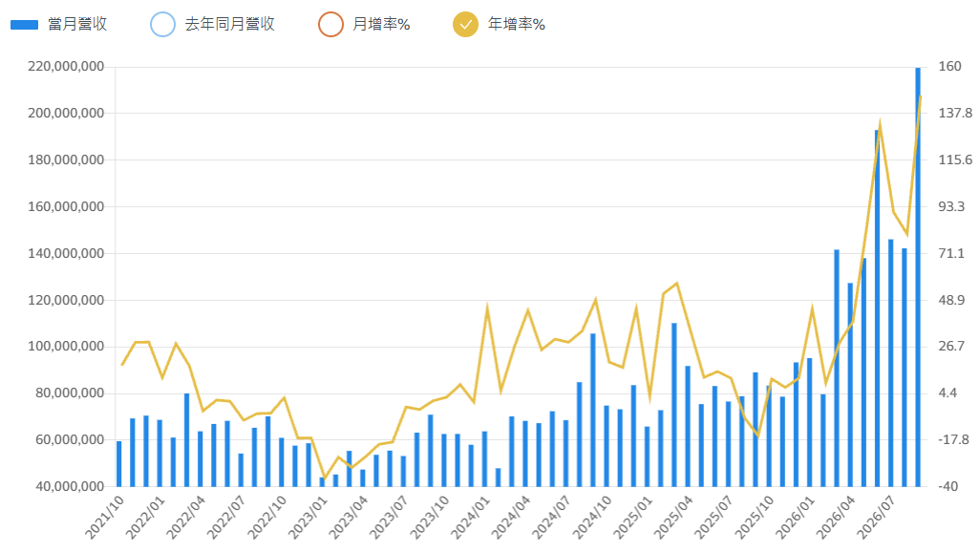Click the -40 right axis value
The width and height of the screenshot is (980, 552).
tap(948, 486)
